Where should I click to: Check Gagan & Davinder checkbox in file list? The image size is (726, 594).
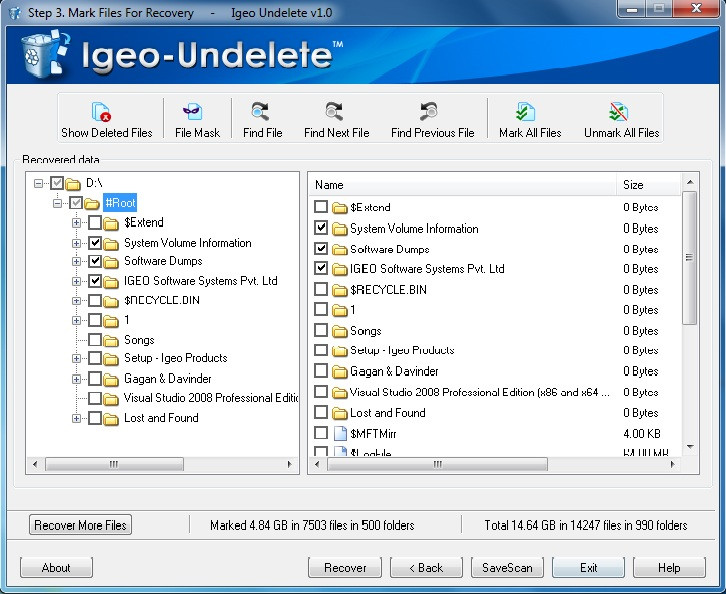(321, 371)
